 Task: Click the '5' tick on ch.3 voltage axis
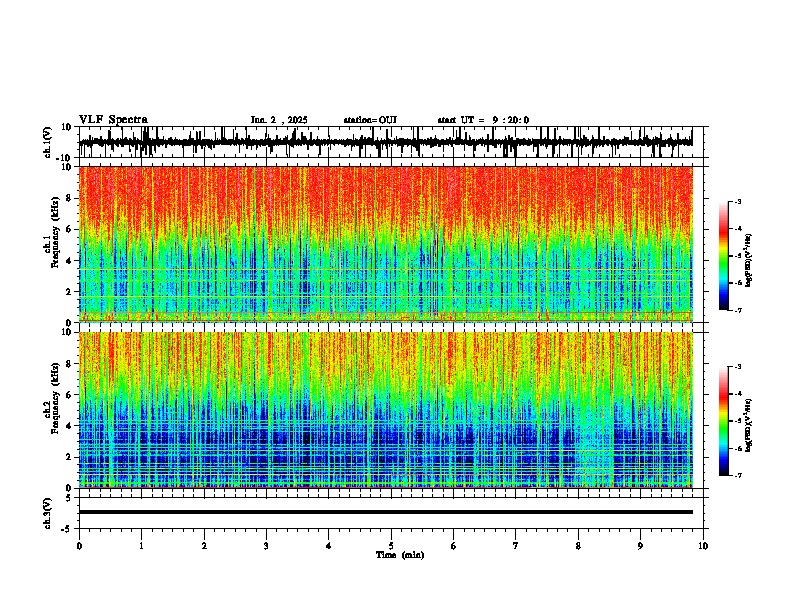coord(69,498)
